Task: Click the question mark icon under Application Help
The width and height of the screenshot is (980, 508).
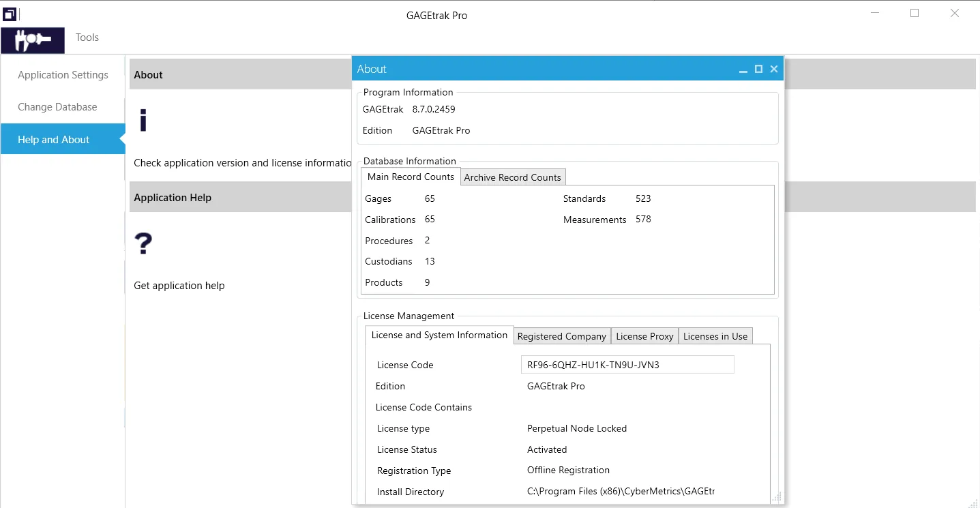Action: [x=143, y=243]
